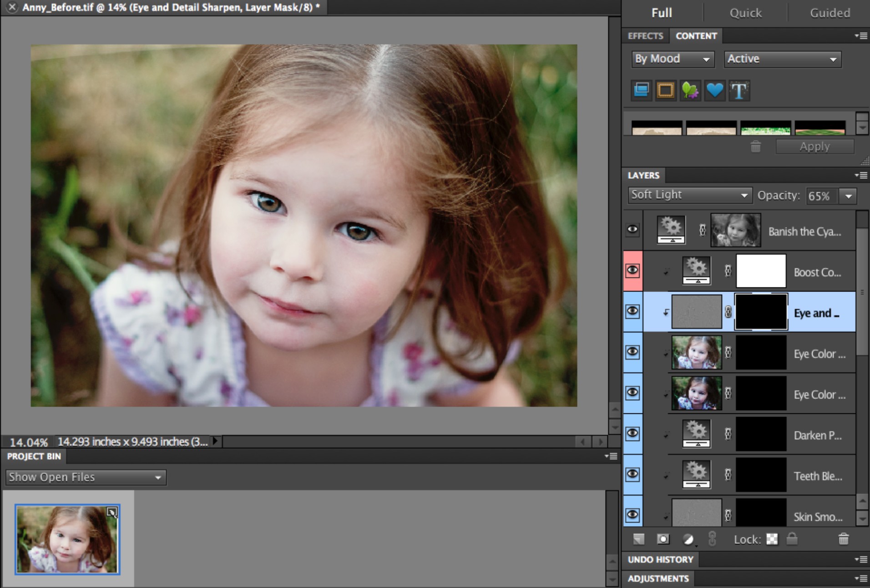Viewport: 870px width, 588px height.
Task: Add a layer mask with mask icon
Action: tap(663, 539)
